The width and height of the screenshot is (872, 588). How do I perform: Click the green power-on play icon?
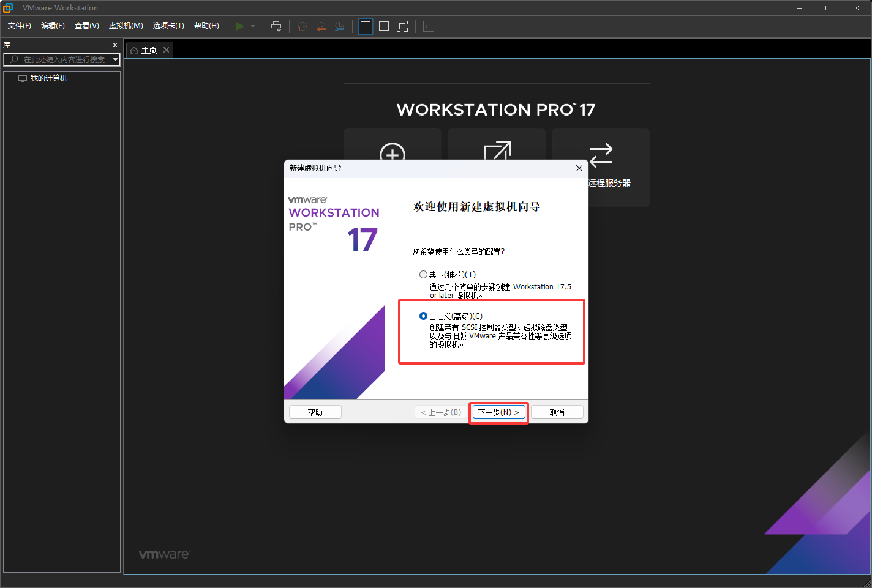pyautogui.click(x=240, y=26)
